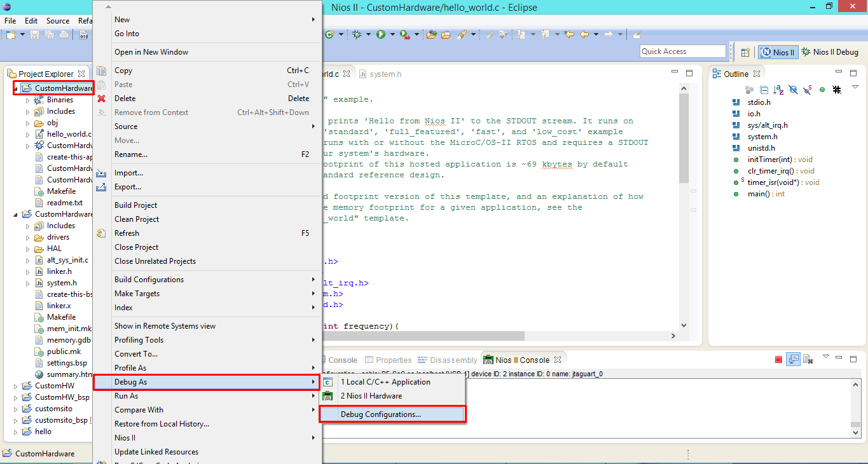
Task: Expand the drivers folder in the BSP project
Action: pos(27,237)
